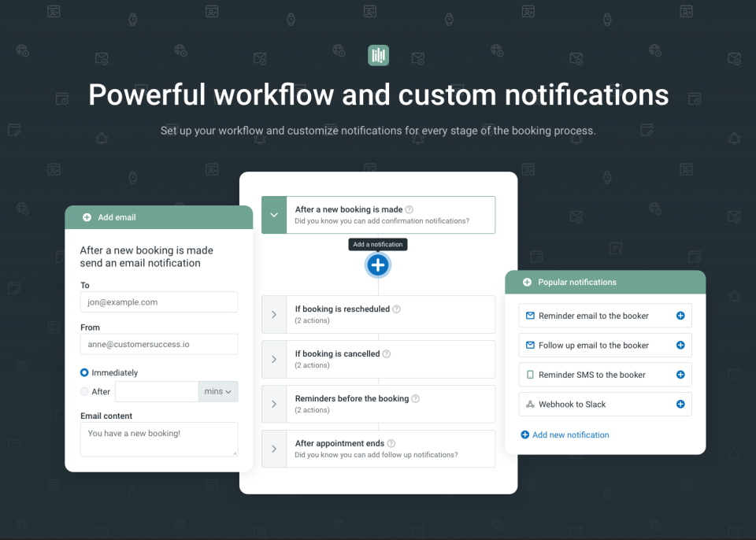
Task: Expand If booking is cancelled section
Action: tap(274, 360)
